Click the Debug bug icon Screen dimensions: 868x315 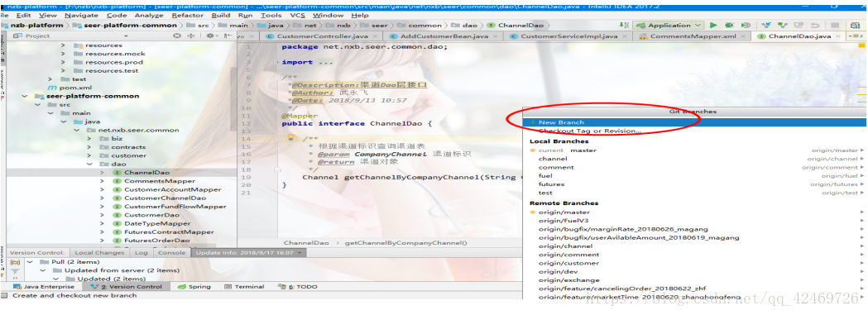coord(730,26)
